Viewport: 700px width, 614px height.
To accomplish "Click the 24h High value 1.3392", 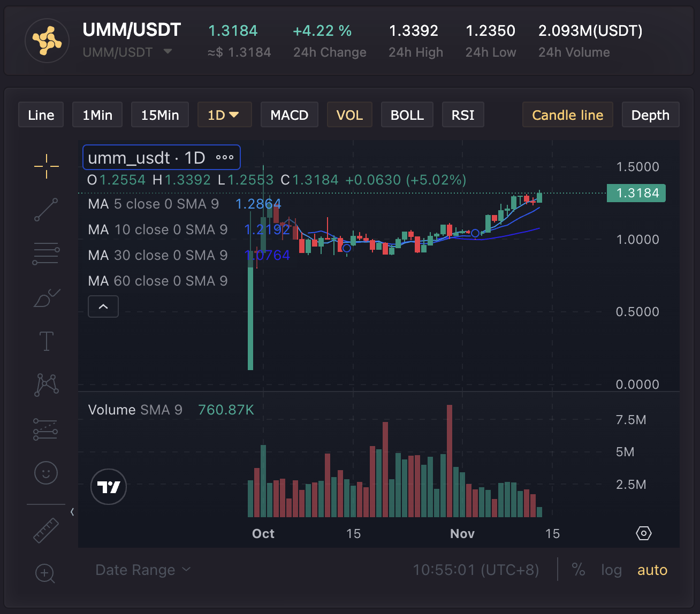I will coord(414,31).
